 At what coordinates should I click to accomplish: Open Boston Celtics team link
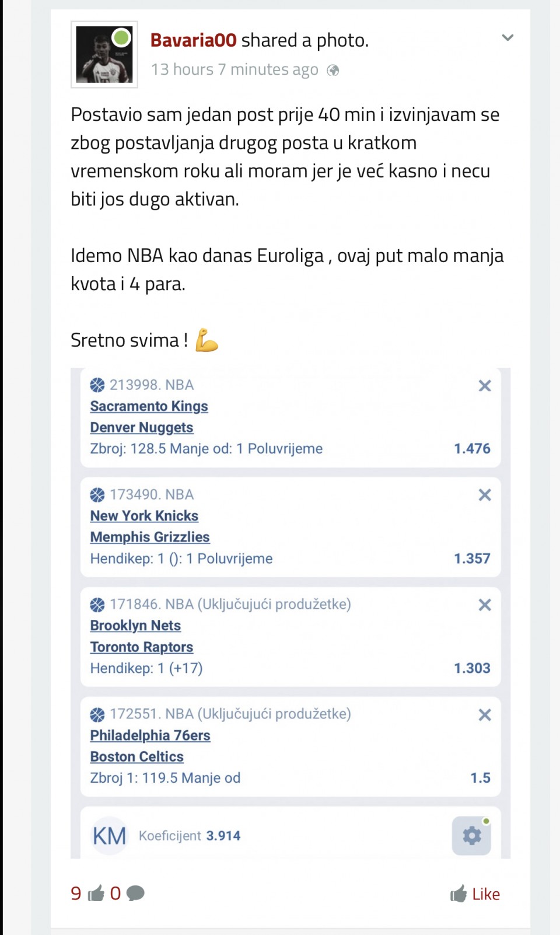click(136, 757)
